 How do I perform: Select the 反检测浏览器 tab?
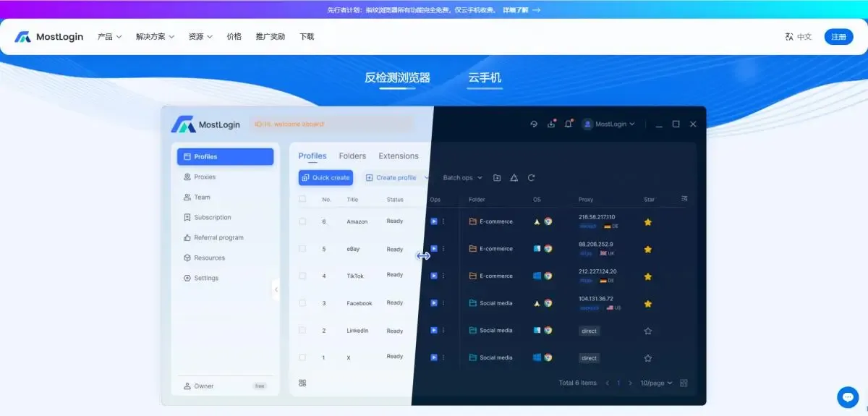(397, 78)
